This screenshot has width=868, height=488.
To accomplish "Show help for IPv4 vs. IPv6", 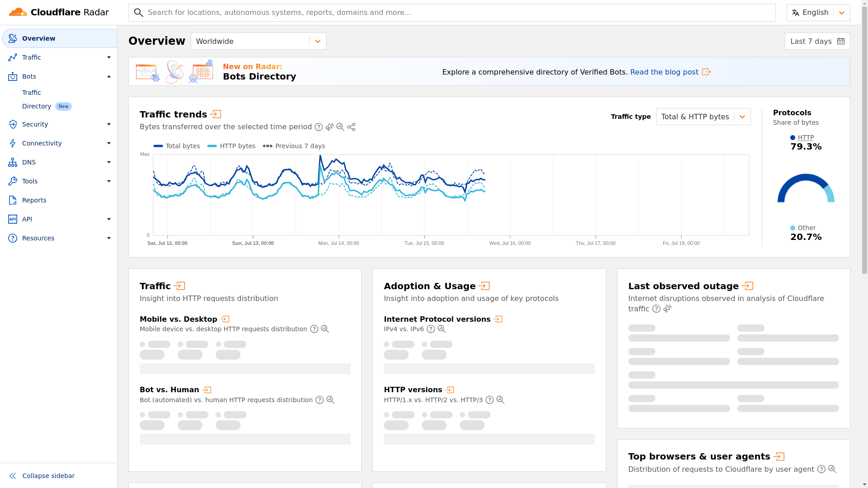I will point(431,329).
